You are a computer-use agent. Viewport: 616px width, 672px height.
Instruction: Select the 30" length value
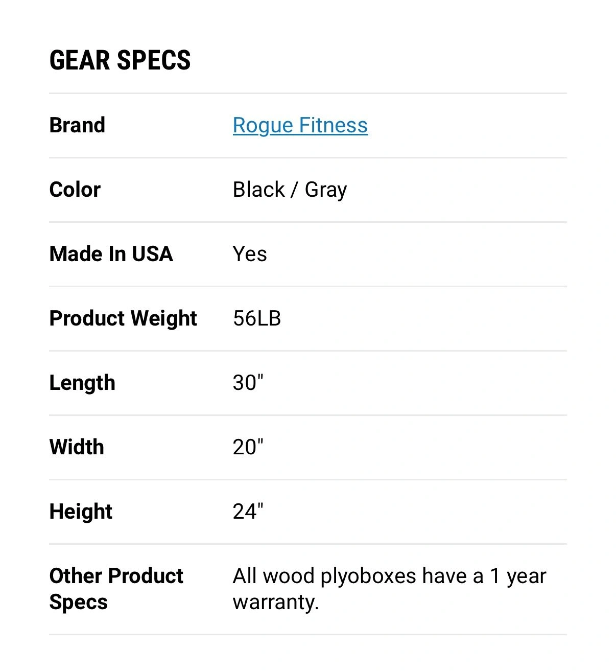coord(248,383)
